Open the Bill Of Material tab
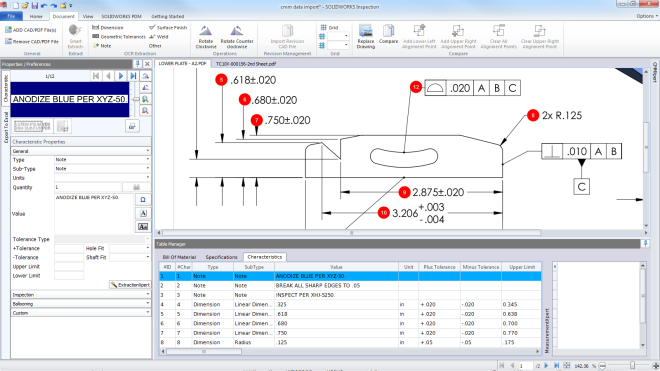660x371 pixels. coord(179,257)
